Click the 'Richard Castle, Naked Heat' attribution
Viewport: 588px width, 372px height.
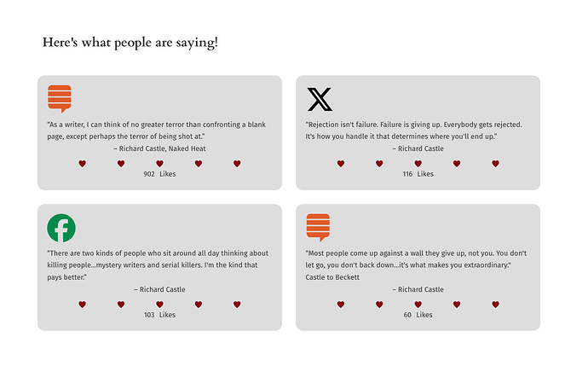pyautogui.click(x=159, y=148)
